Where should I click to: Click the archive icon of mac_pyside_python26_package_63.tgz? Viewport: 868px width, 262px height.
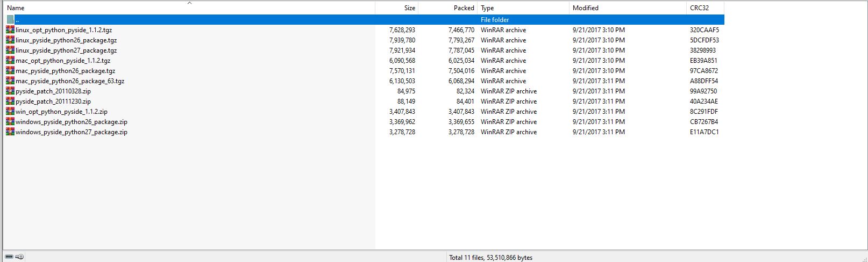coord(10,81)
